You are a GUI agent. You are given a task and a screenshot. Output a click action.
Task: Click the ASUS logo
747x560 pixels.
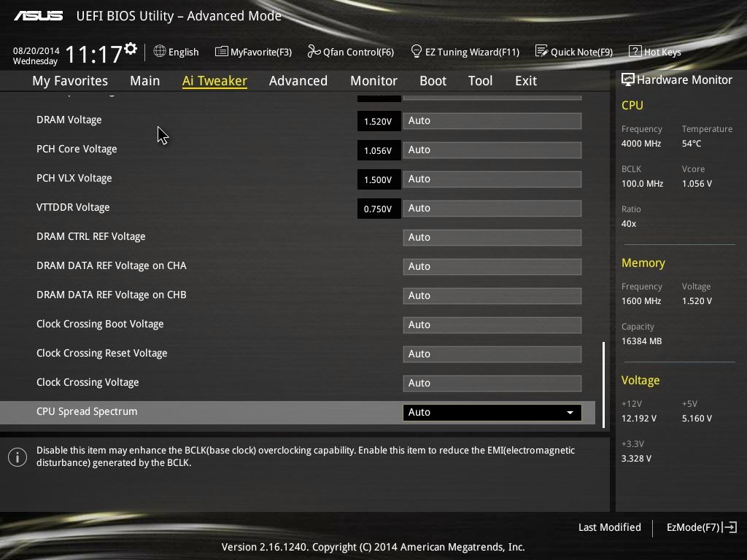coord(38,16)
